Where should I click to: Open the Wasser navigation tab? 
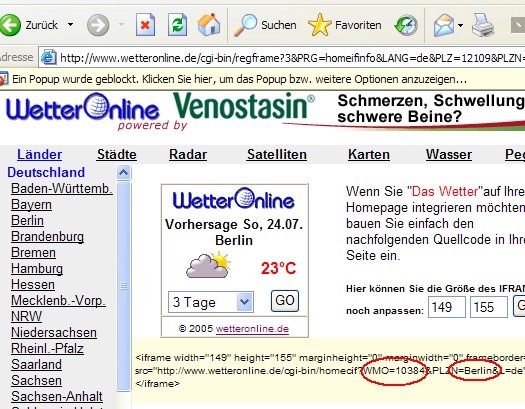click(x=449, y=155)
